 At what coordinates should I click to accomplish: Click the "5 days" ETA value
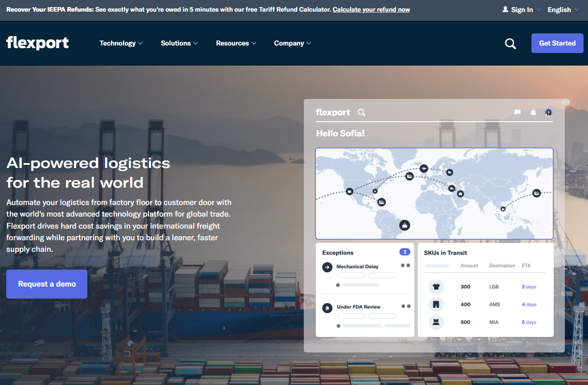coord(529,322)
